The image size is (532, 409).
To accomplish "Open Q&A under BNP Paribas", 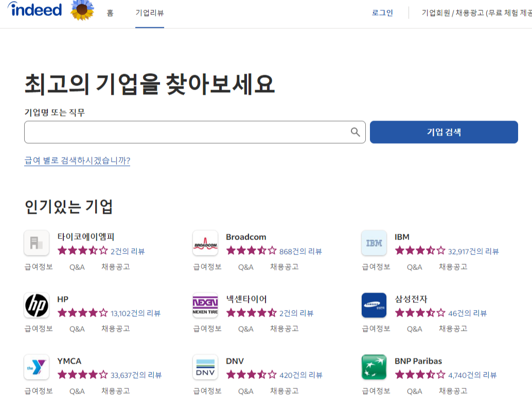I will pos(415,391).
